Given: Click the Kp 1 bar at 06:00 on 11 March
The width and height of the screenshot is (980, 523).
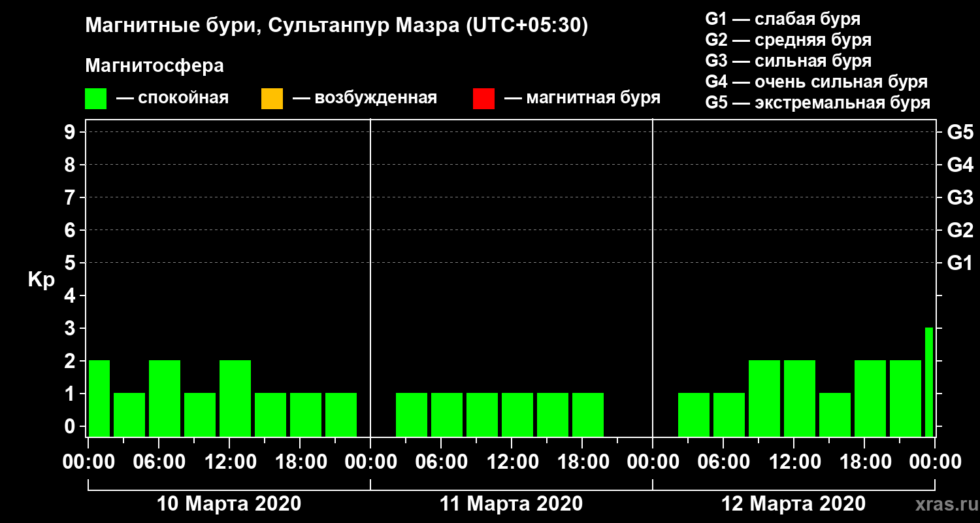Looking at the screenshot, I should click(x=447, y=414).
